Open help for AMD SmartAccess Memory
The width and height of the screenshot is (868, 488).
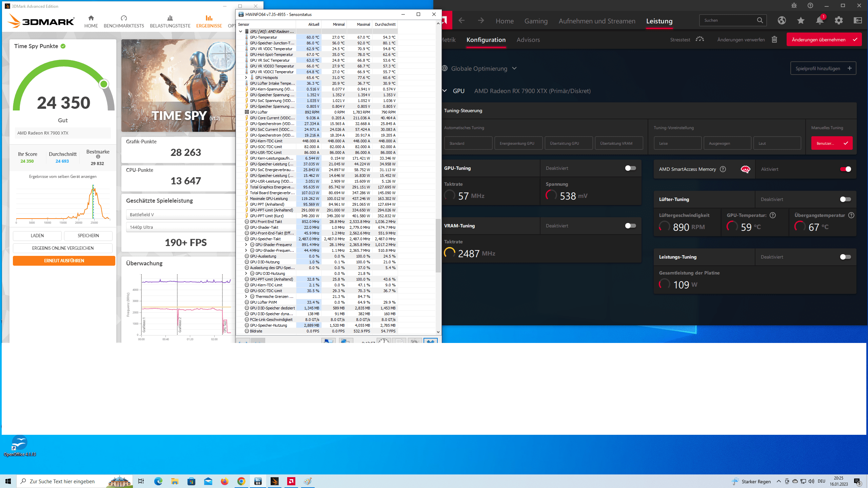pyautogui.click(x=723, y=169)
